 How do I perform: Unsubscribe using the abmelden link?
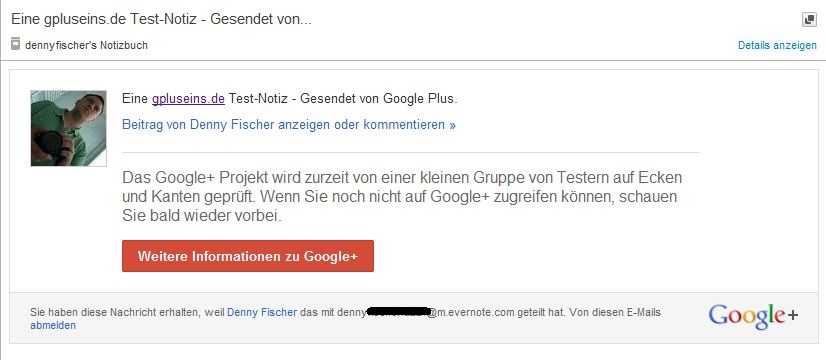tap(53, 325)
